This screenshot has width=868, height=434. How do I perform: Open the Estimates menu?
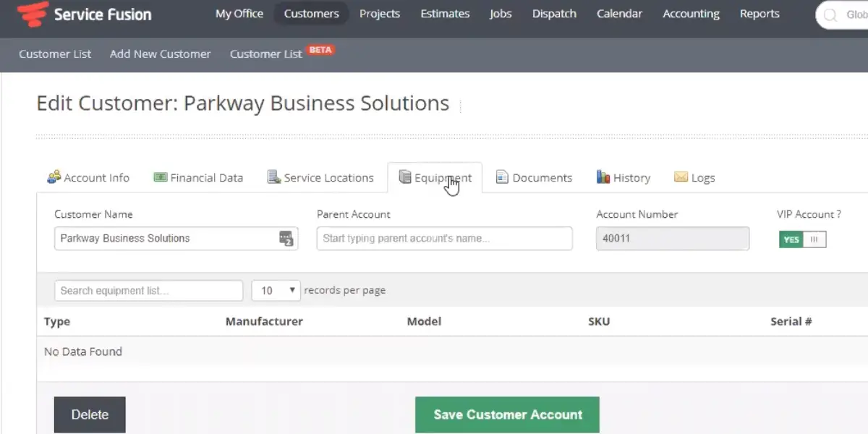(445, 14)
